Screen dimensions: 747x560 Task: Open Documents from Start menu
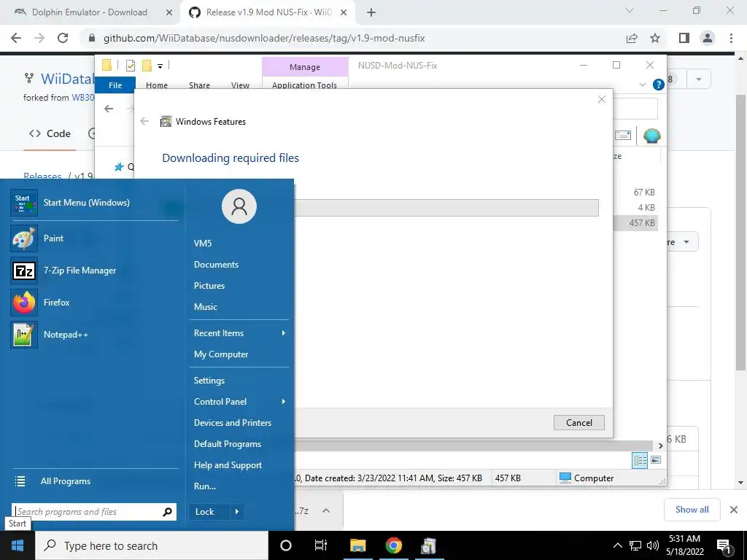point(216,264)
